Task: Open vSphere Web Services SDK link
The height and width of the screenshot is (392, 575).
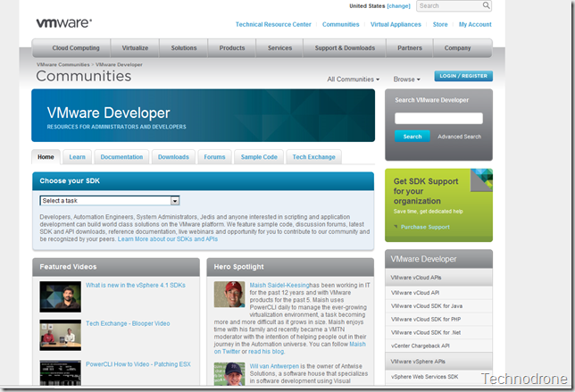Action: click(x=424, y=377)
